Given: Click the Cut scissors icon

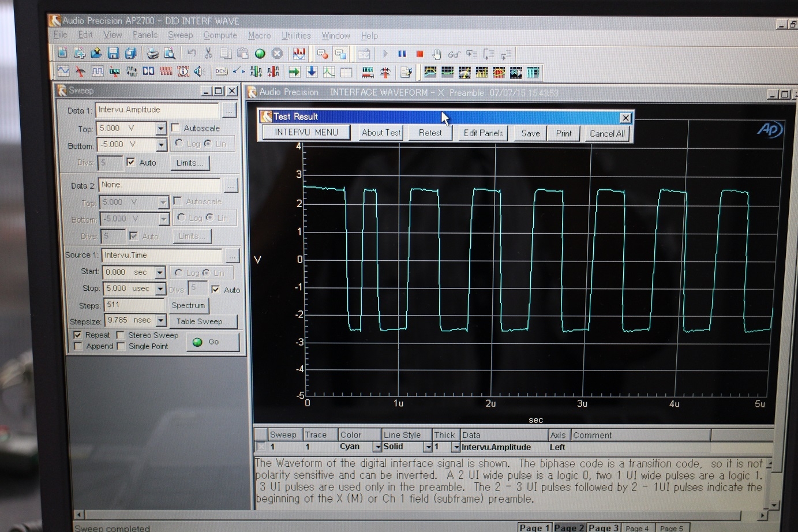Looking at the screenshot, I should 208,54.
